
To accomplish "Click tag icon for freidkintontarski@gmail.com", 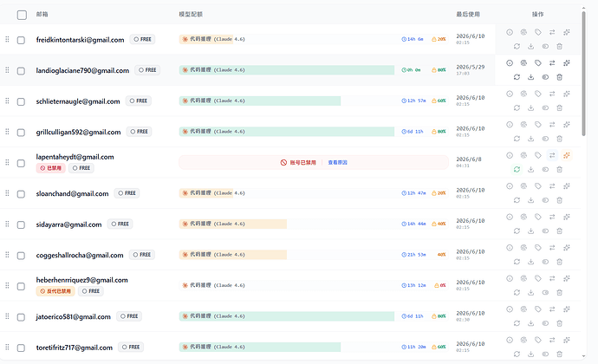I will (537, 32).
